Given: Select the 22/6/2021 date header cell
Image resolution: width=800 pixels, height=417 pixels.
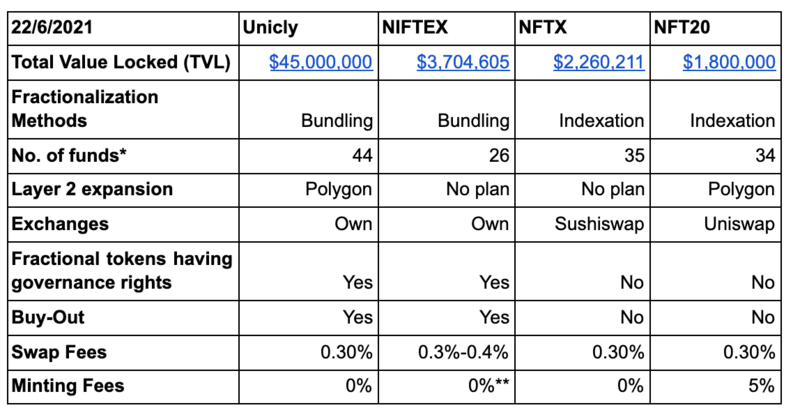Looking at the screenshot, I should (x=123, y=28).
